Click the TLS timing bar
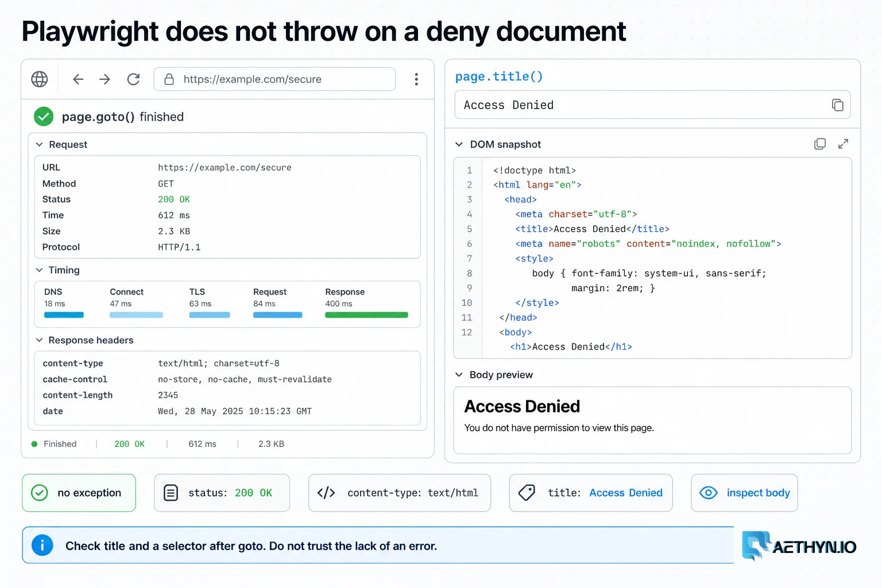 coord(210,315)
